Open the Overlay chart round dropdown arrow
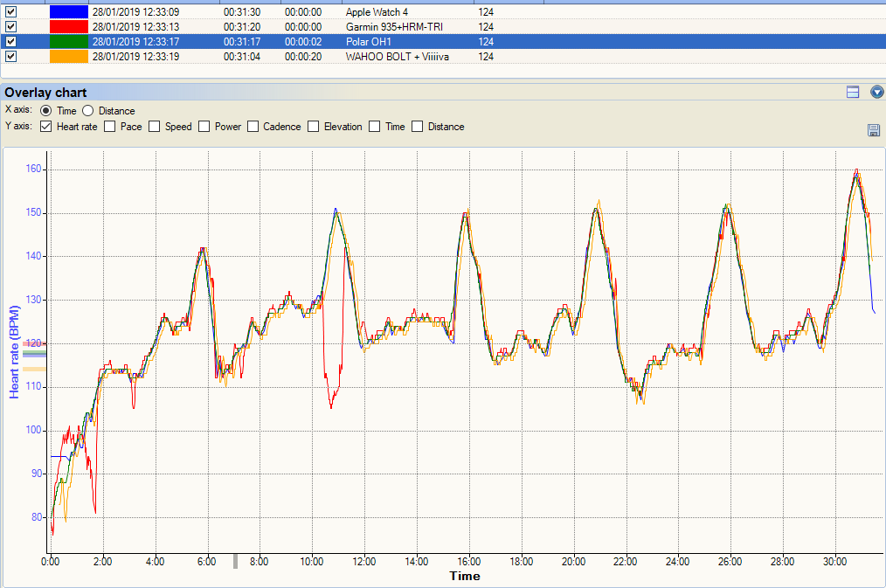 click(x=876, y=92)
